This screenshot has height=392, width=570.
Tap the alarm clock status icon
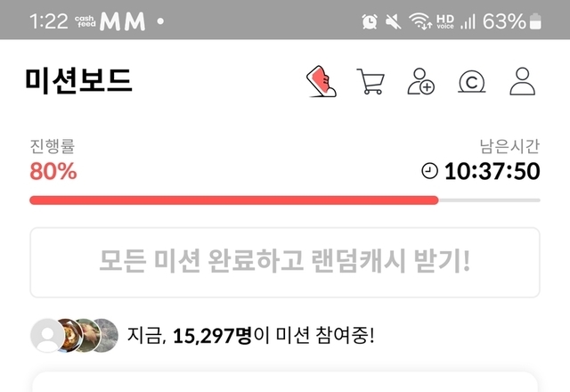point(370,21)
